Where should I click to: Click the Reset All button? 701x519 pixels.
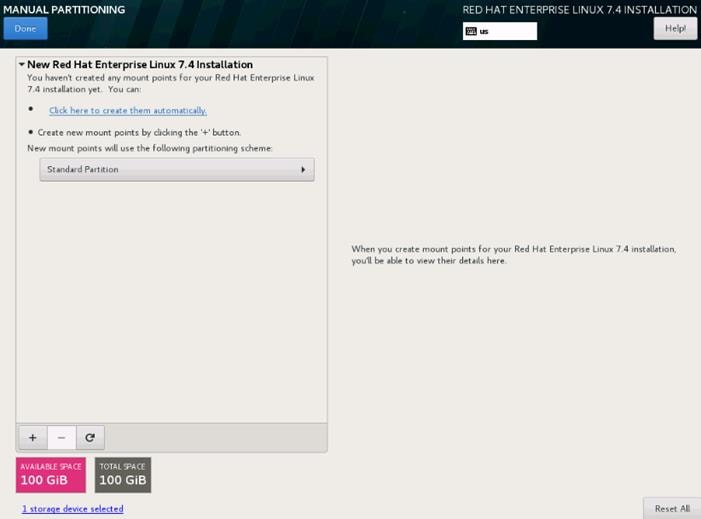pos(672,508)
